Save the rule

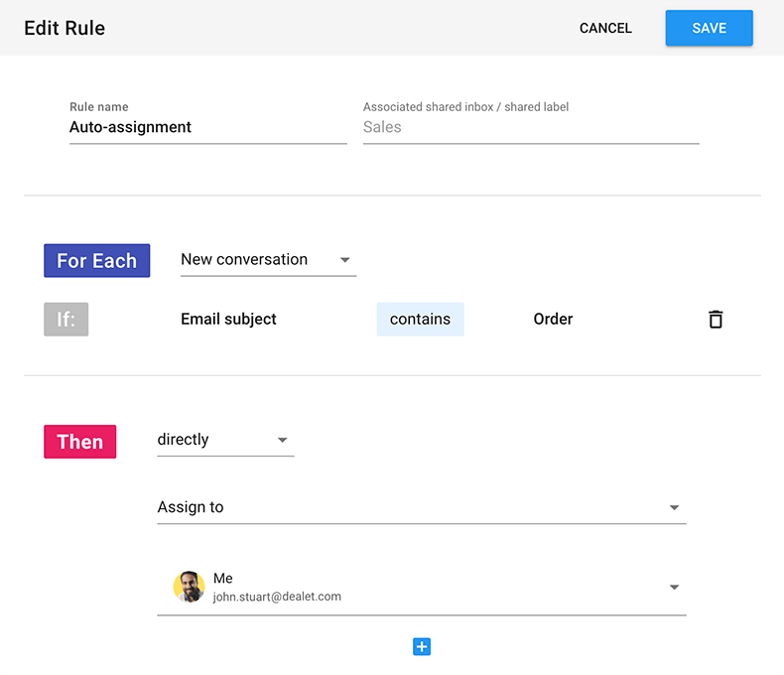709,28
